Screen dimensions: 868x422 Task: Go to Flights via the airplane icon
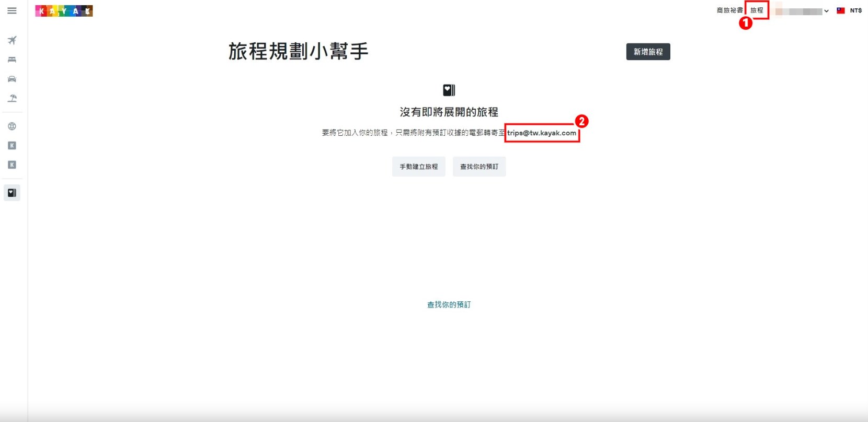point(12,40)
